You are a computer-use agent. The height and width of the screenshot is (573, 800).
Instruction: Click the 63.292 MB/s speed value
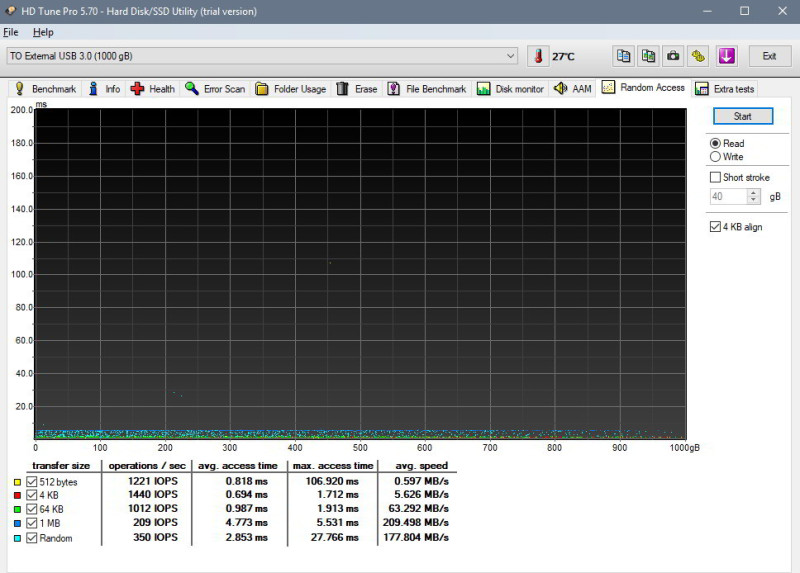click(418, 509)
